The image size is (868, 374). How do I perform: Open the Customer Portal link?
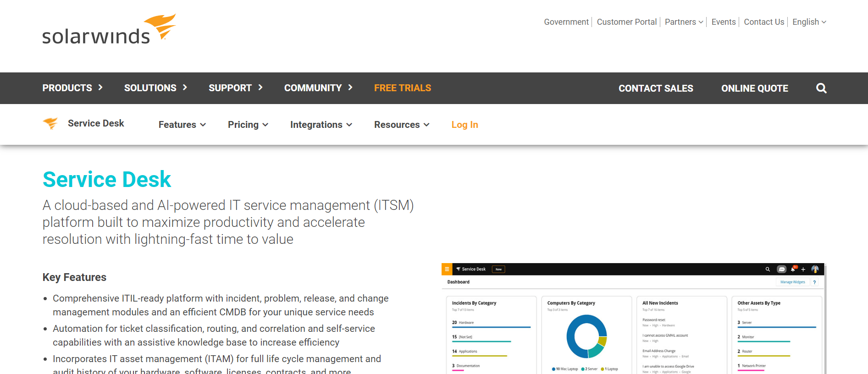pyautogui.click(x=627, y=22)
